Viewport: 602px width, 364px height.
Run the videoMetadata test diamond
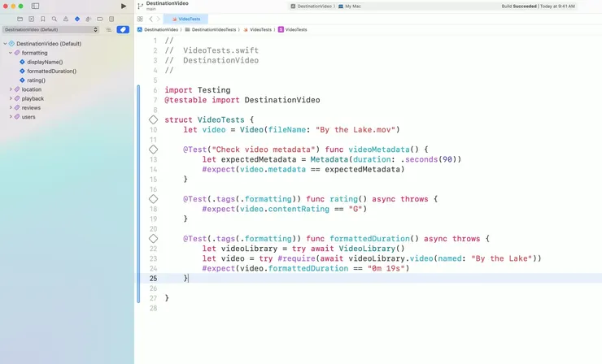(153, 149)
